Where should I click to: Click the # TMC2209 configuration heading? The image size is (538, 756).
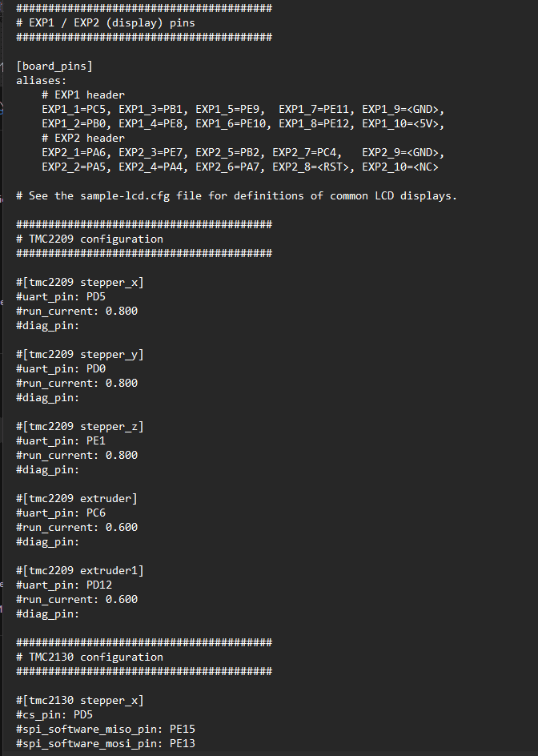pos(90,239)
